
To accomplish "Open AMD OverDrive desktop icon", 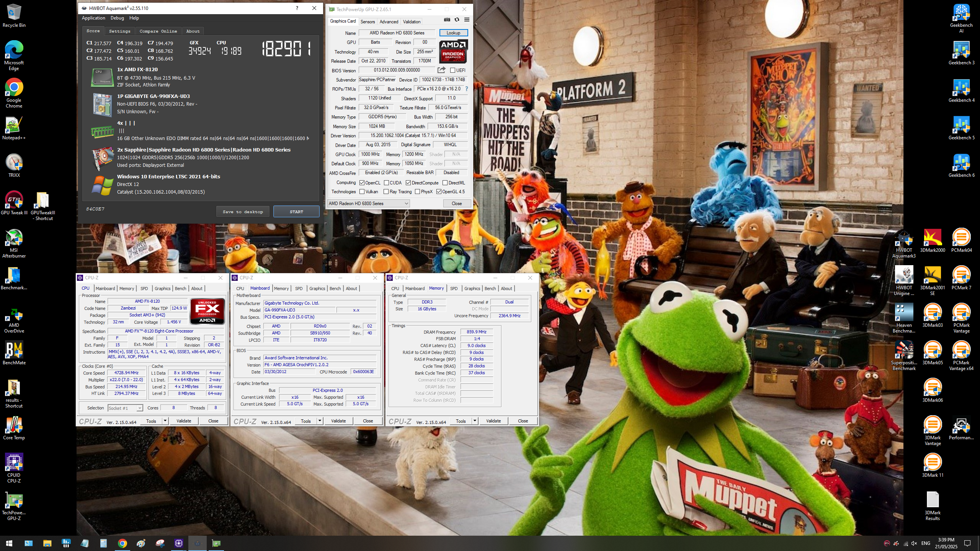I will pos(14,321).
